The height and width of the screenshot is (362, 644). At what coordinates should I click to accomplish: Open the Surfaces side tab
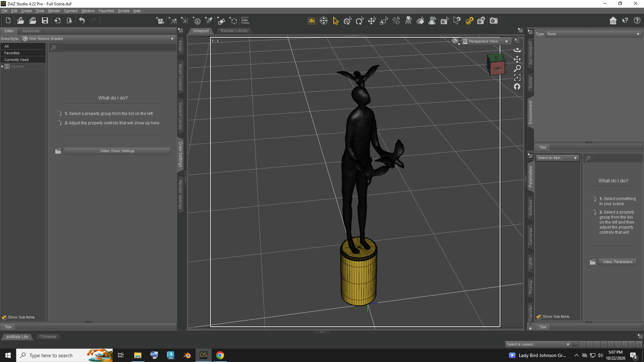(x=530, y=207)
